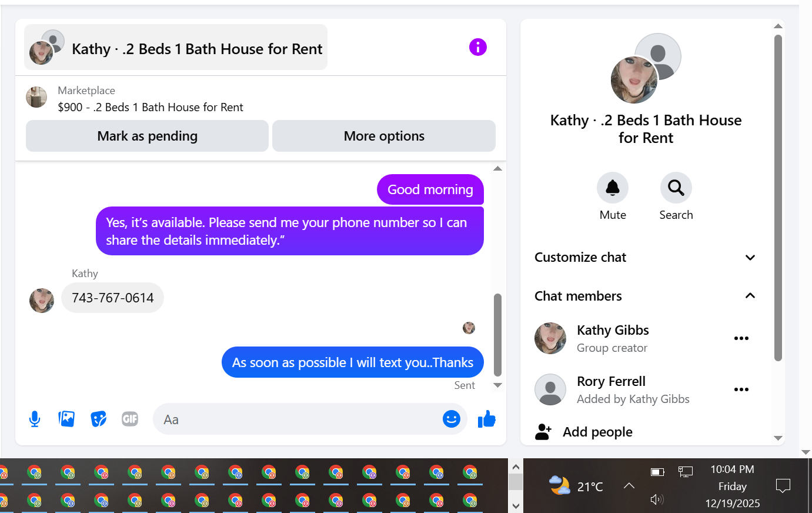Open options menu for Rory Ferrell

[741, 389]
